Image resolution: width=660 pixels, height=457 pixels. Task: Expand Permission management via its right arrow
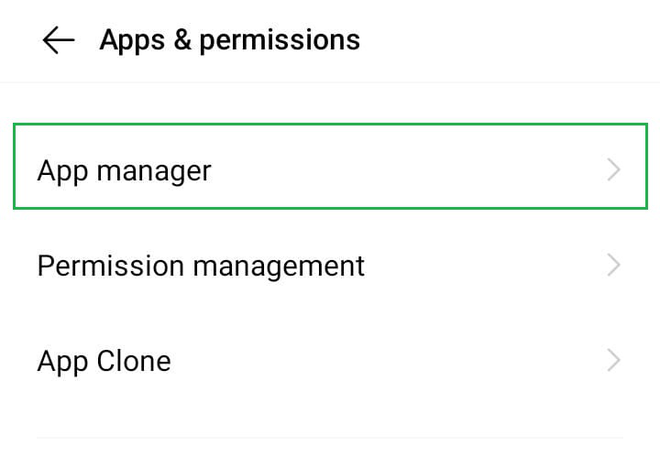(614, 266)
